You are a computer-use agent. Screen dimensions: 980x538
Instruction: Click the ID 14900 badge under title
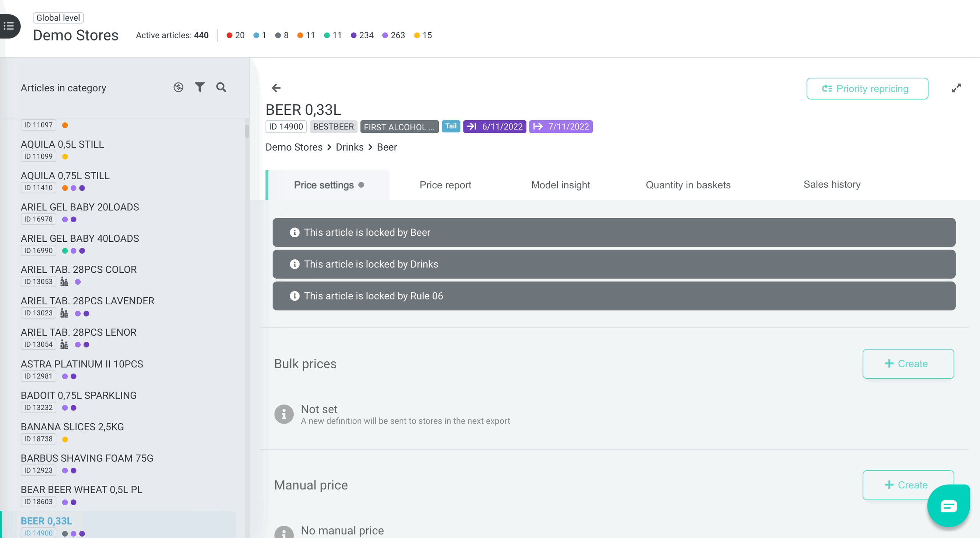[x=286, y=127]
